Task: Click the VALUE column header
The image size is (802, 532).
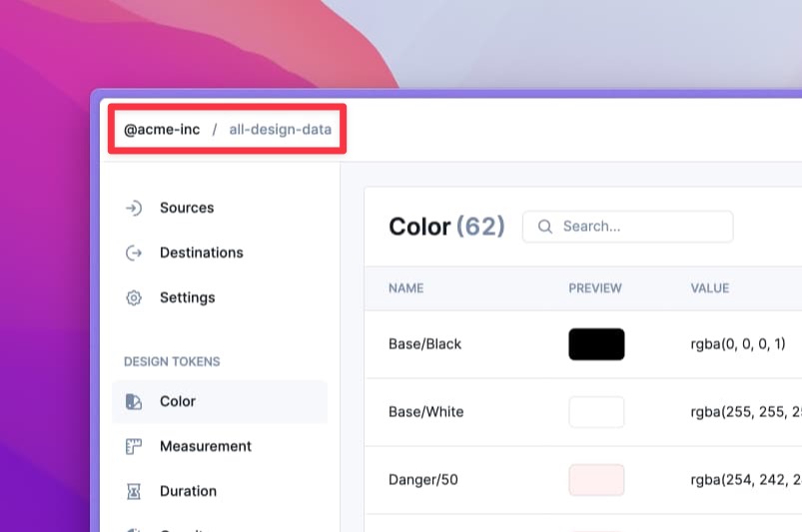Action: tap(709, 288)
